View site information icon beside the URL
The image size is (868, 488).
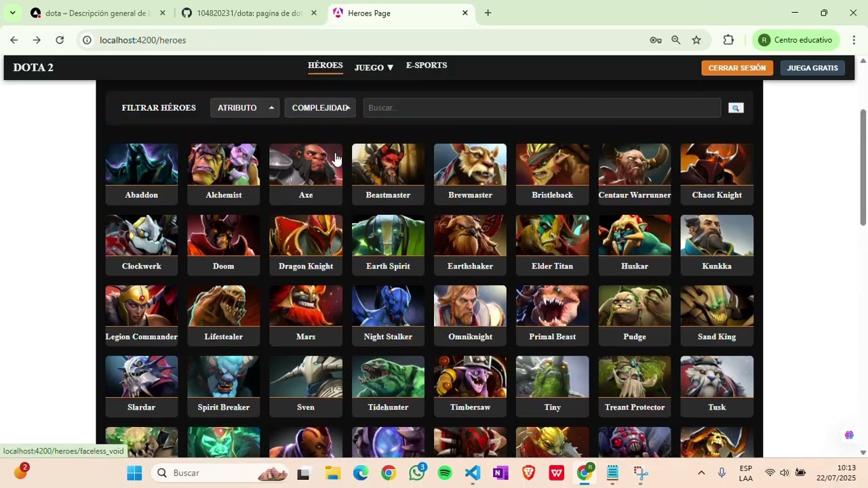click(x=87, y=40)
